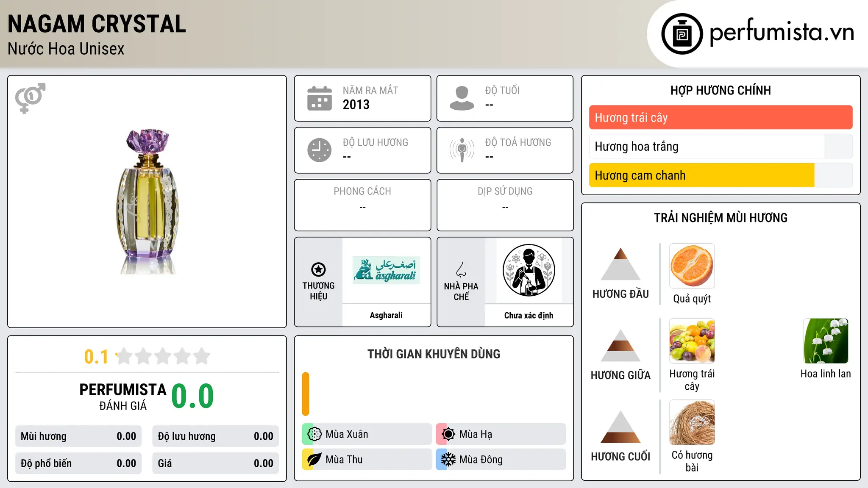This screenshot has height=488, width=868.
Task: Select the Hương trái cây note image
Action: point(692,341)
